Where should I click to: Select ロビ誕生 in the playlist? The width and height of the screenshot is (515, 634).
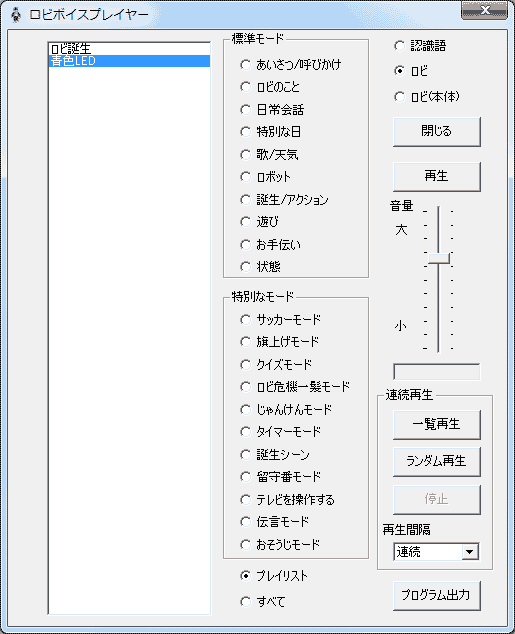pyautogui.click(x=129, y=49)
